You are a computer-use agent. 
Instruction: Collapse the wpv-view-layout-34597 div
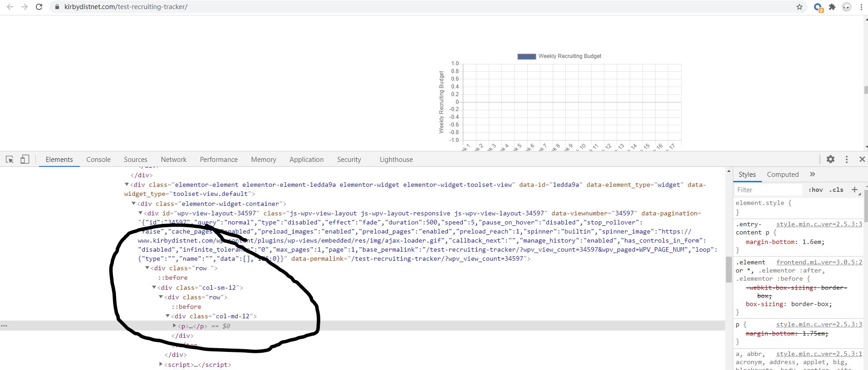click(x=140, y=213)
